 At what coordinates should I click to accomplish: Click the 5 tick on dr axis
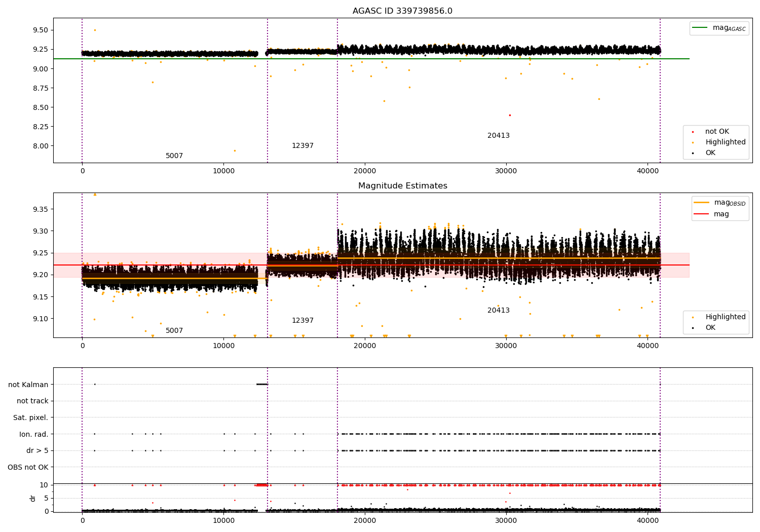46,498
